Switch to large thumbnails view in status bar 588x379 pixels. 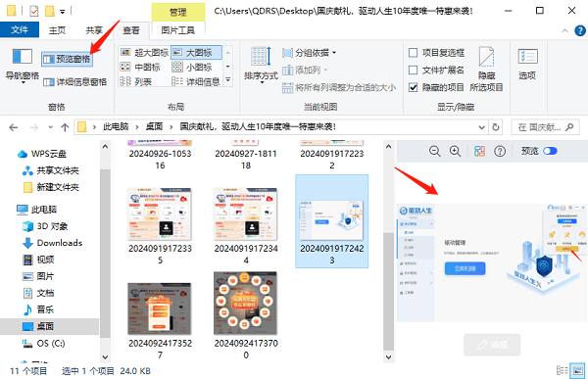coord(577,370)
